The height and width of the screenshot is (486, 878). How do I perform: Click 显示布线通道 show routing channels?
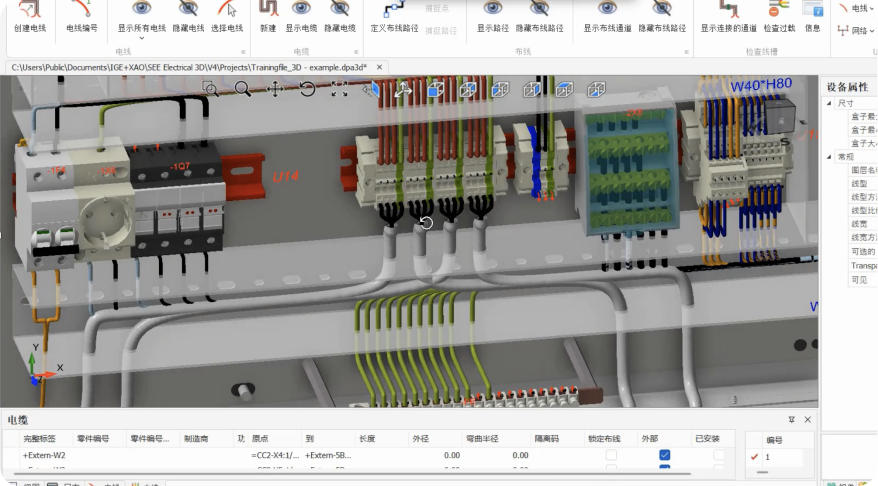(607, 17)
